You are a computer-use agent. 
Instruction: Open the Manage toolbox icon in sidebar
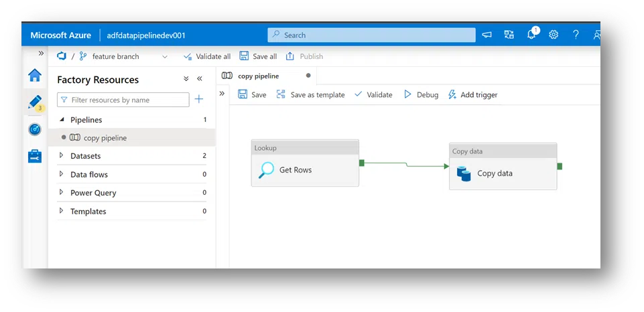click(34, 156)
